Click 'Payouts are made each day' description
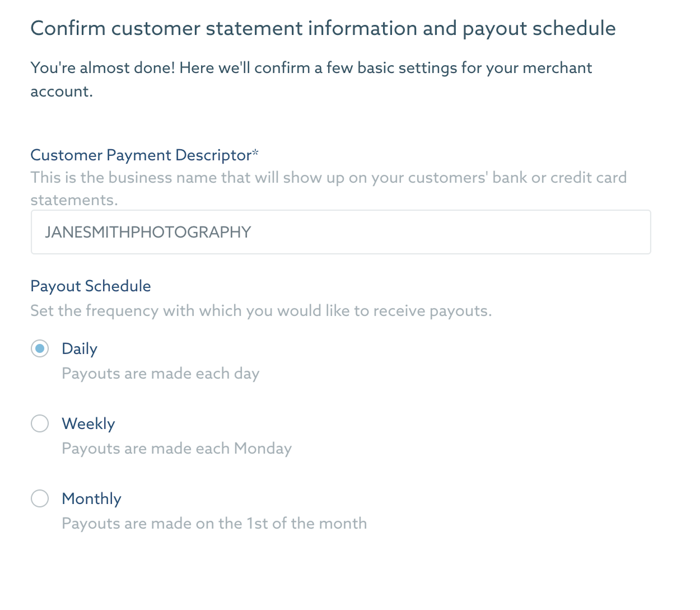 161,374
